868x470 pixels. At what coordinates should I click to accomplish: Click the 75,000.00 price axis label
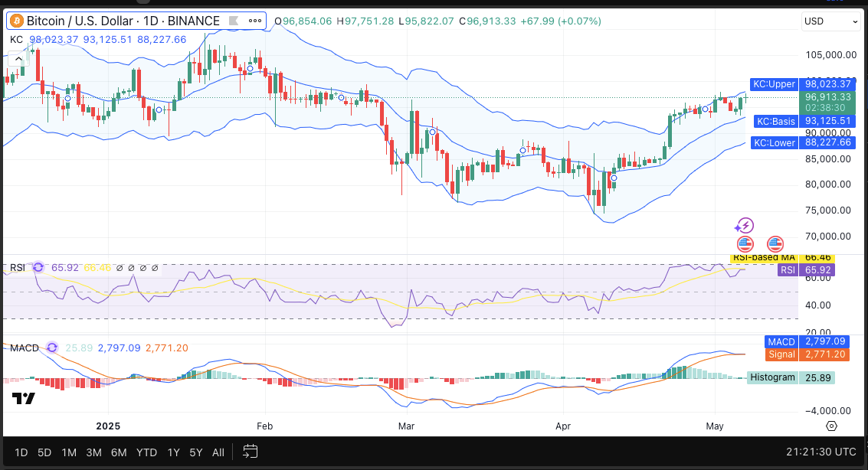(827, 210)
